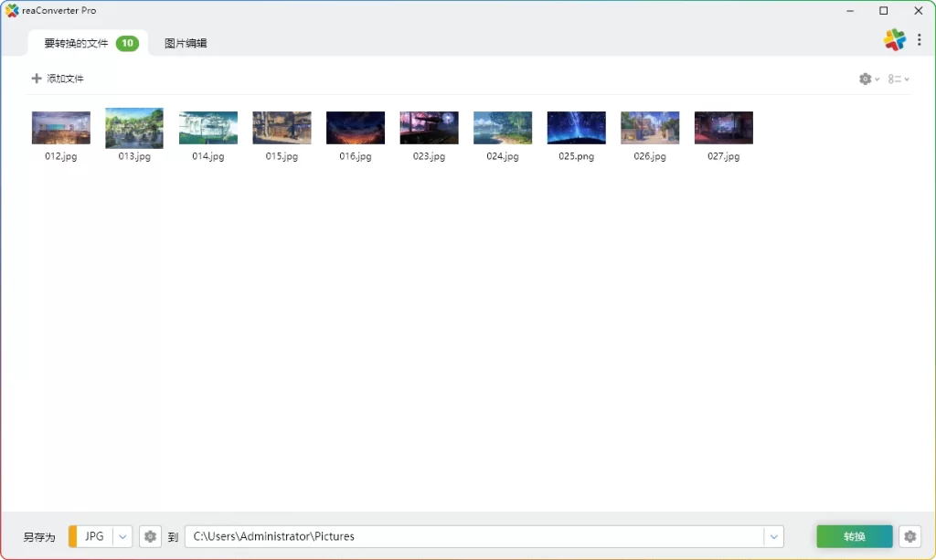This screenshot has height=560, width=936.
Task: Open the JPG output format settings gear
Action: (x=150, y=536)
